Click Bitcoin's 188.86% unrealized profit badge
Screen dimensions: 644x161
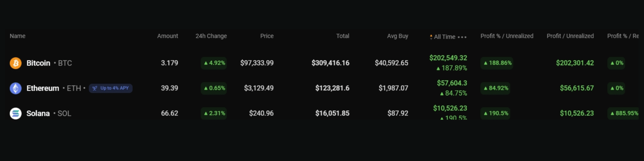pyautogui.click(x=497, y=63)
